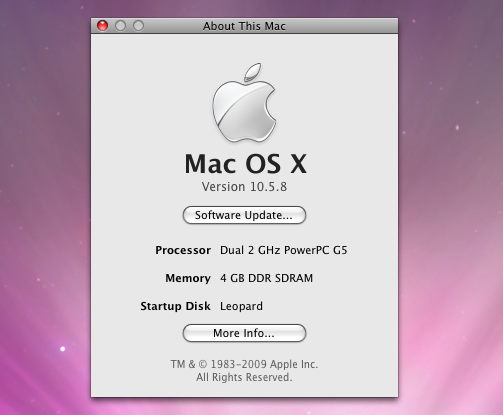Viewport: 503px width, 415px height.
Task: Click the About This Mac title bar text
Action: [244, 26]
